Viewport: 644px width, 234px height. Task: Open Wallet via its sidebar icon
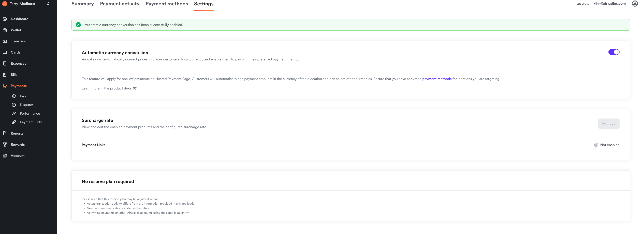click(x=5, y=30)
